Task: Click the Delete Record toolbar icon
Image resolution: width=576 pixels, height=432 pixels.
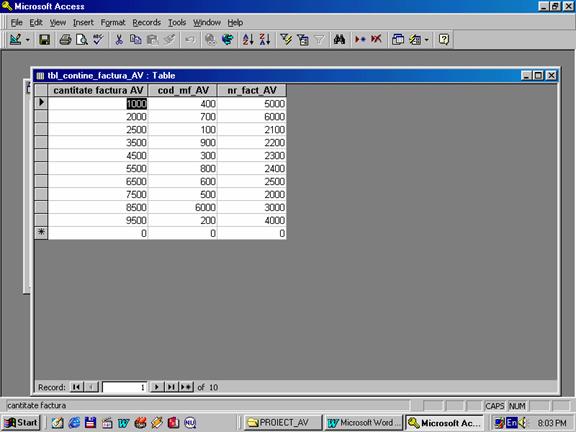Action: pyautogui.click(x=376, y=39)
